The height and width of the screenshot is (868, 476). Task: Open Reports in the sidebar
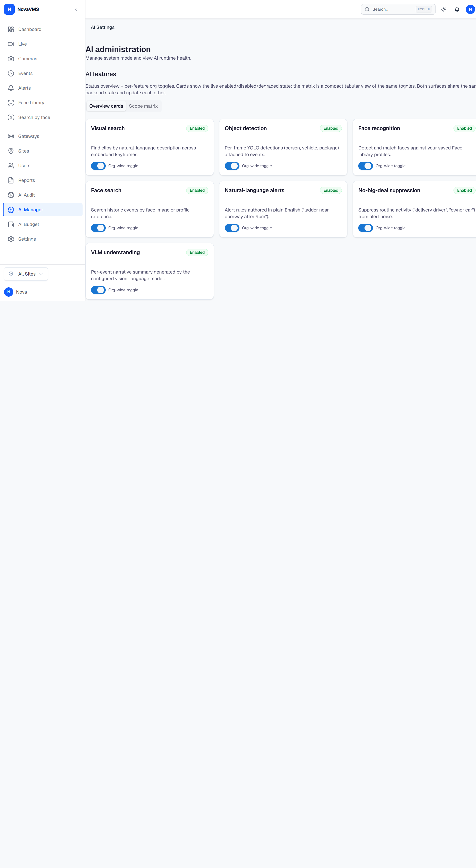click(x=43, y=180)
